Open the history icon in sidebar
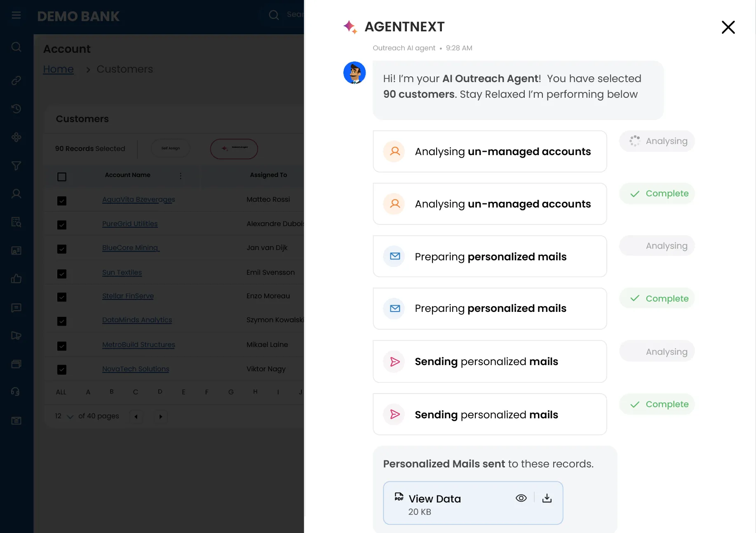Image resolution: width=756 pixels, height=533 pixels. point(16,109)
